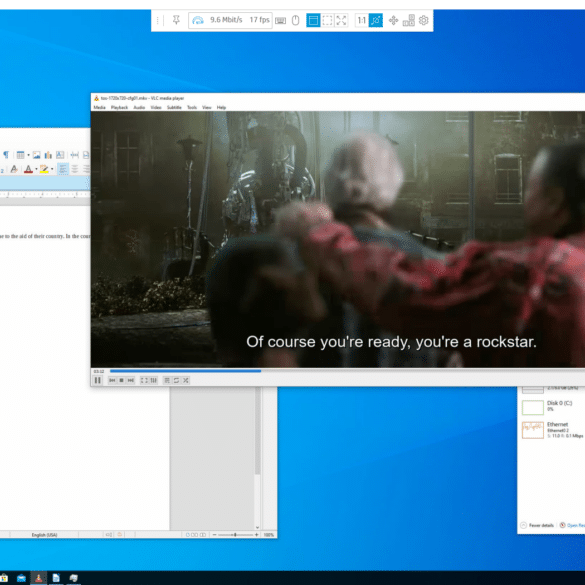This screenshot has height=585, width=585.
Task: Expand font color dropdown arrow in Writer
Action: click(x=36, y=169)
